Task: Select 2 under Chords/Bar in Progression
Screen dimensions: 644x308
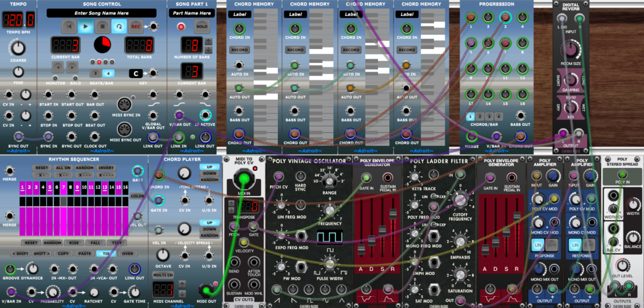Action: (x=481, y=116)
